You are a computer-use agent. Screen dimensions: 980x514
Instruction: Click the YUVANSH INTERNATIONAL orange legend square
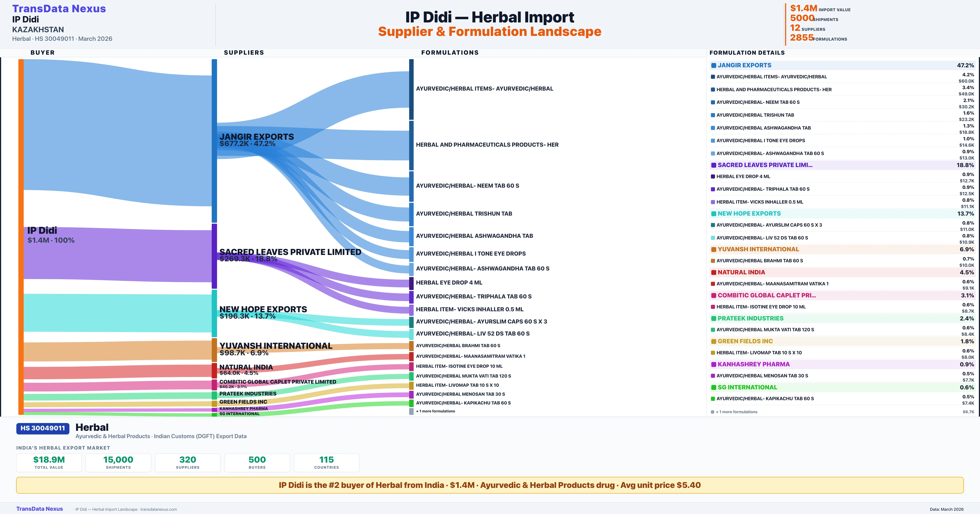[x=714, y=249]
